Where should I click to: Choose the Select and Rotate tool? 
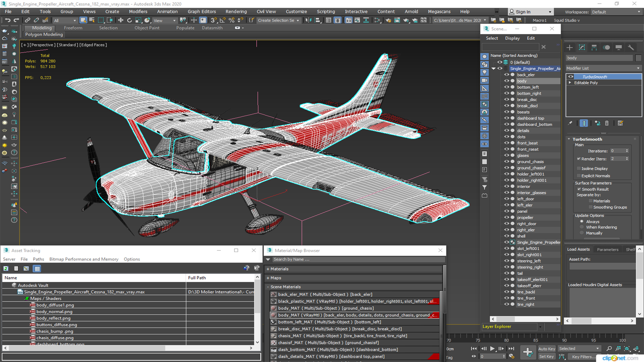coord(129,20)
